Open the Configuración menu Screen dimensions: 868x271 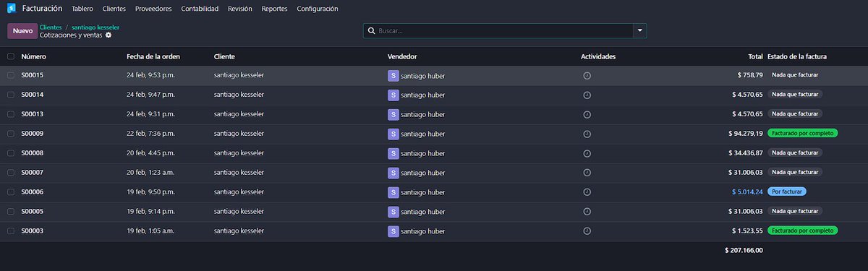tap(317, 9)
